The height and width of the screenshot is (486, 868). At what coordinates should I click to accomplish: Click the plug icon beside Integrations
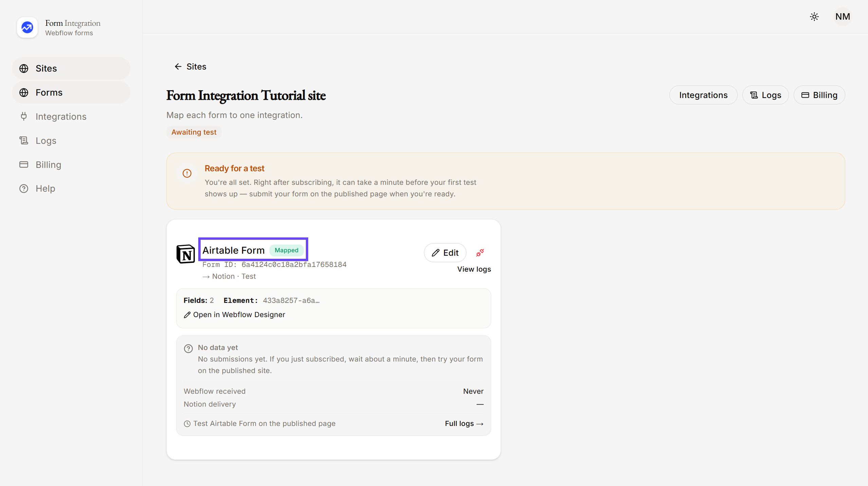[24, 117]
